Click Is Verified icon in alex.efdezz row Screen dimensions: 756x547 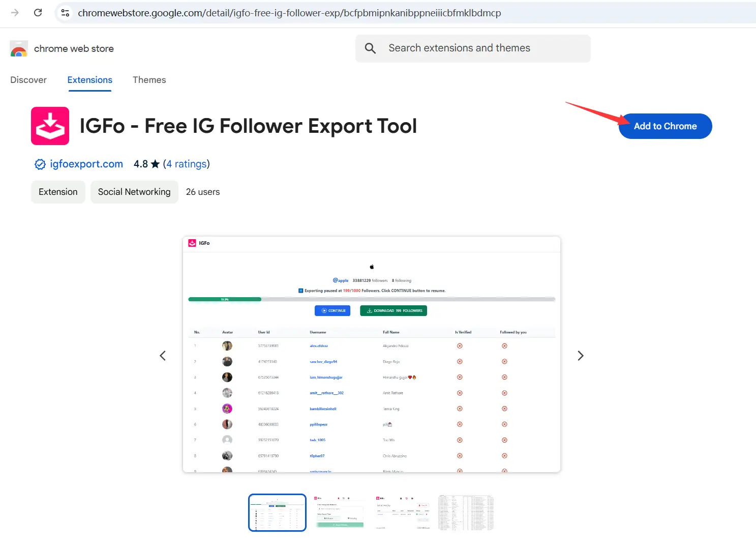pos(460,346)
